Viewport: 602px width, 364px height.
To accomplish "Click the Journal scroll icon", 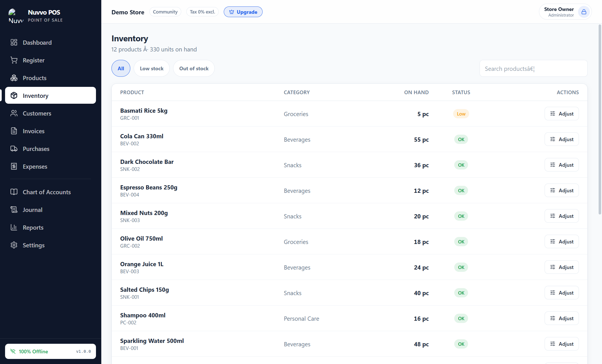I will (x=14, y=210).
